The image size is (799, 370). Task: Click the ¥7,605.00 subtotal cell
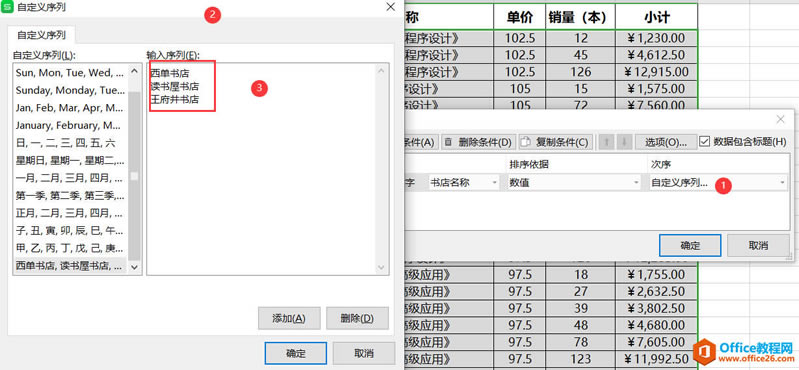[656, 342]
